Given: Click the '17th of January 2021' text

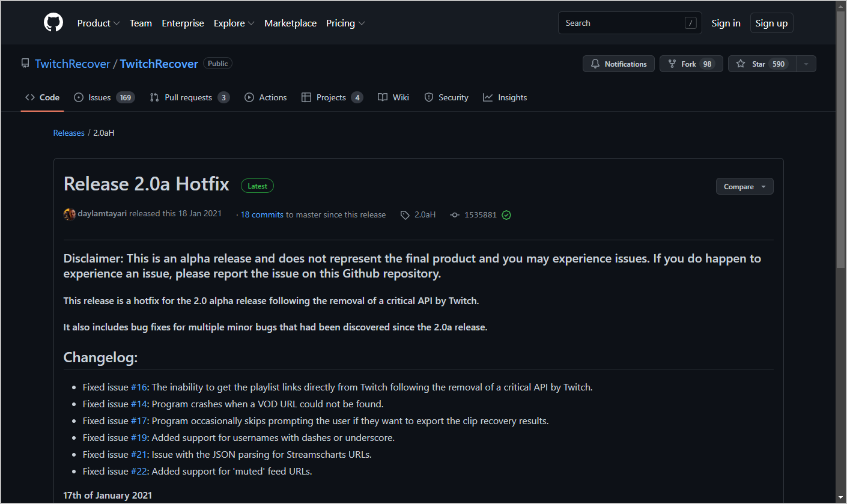Looking at the screenshot, I should (x=108, y=495).
